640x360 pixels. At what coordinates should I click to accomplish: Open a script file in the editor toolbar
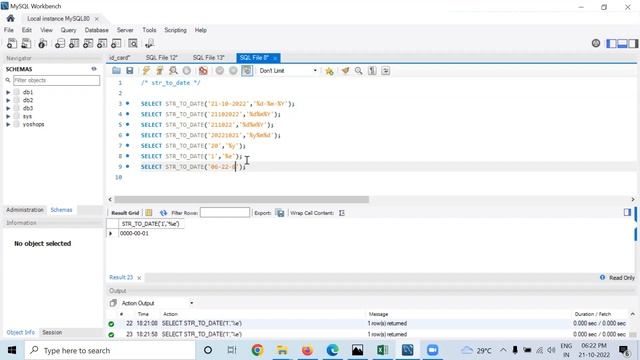pos(116,71)
